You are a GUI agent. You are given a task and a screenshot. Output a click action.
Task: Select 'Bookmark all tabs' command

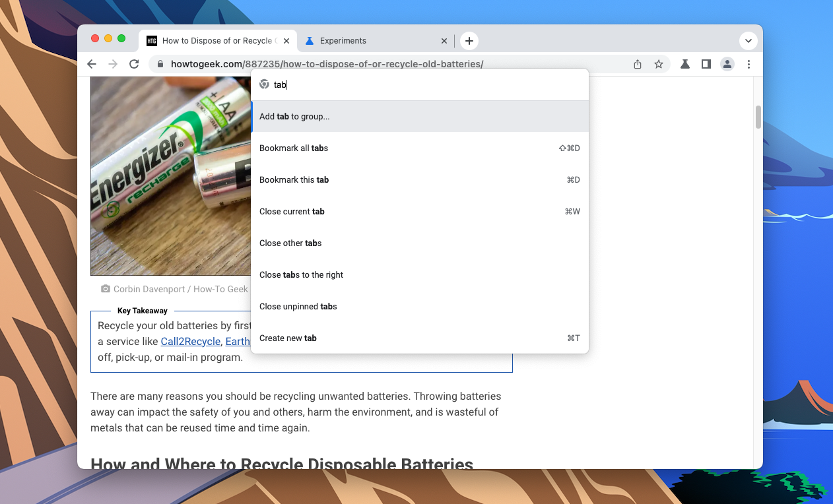coord(293,148)
